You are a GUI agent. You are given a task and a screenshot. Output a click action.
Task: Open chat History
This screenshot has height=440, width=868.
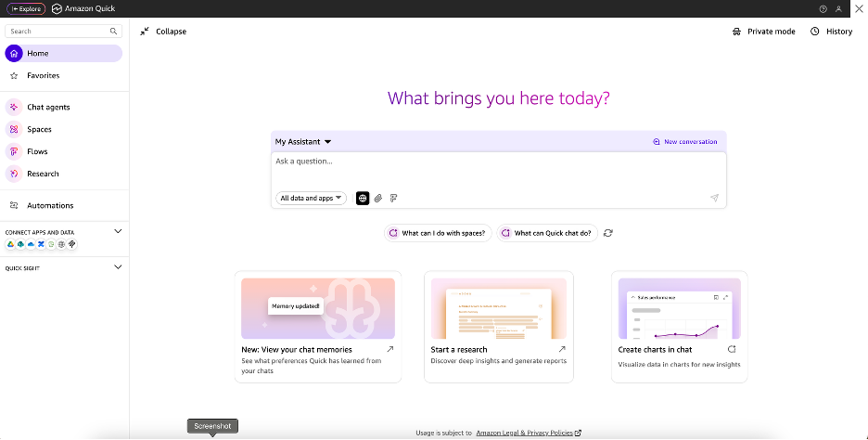[832, 32]
